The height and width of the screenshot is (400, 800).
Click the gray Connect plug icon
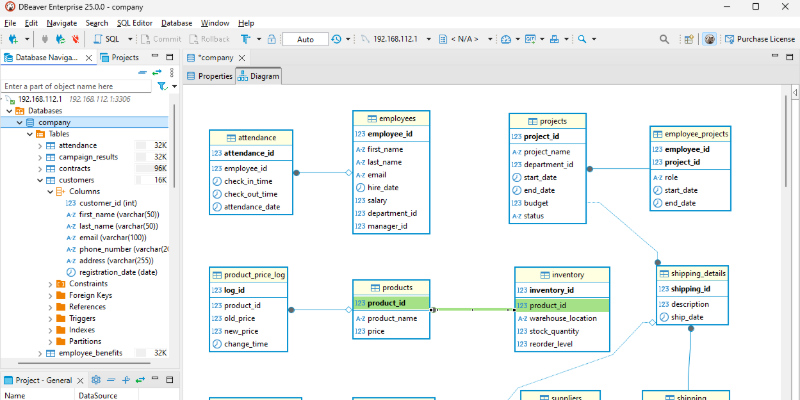[x=44, y=39]
